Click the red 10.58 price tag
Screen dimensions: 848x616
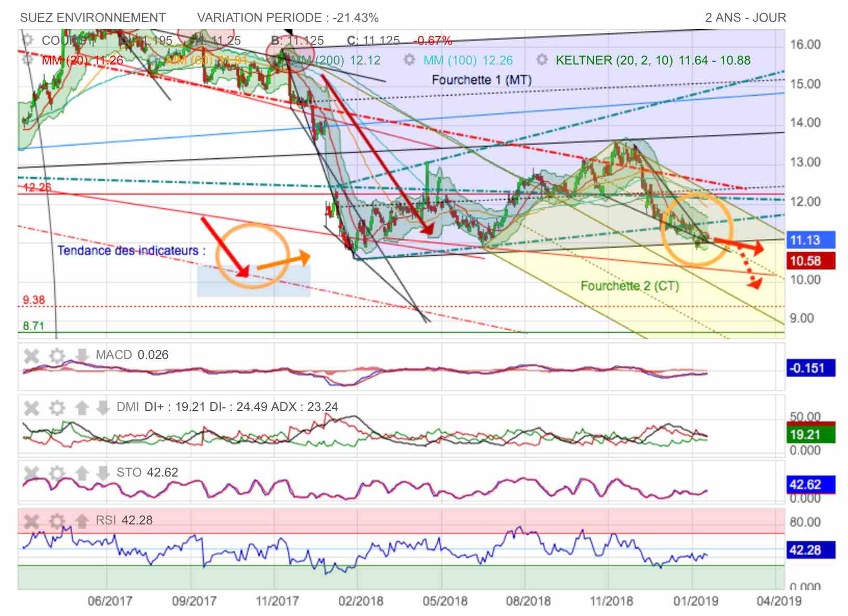point(811,261)
